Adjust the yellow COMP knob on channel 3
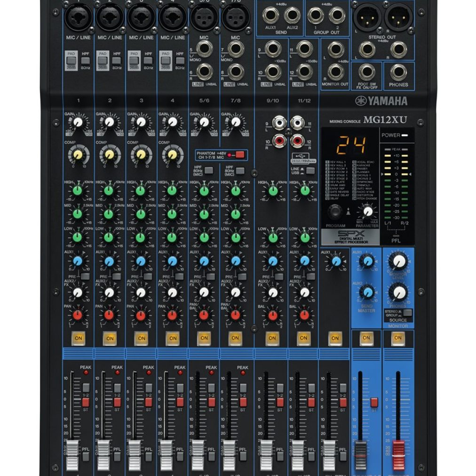The image size is (476, 476). tap(141, 155)
